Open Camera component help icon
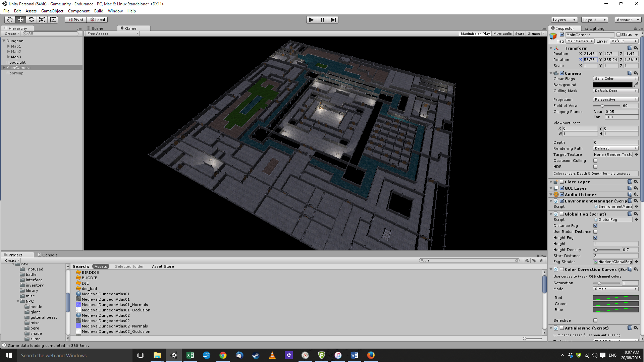This screenshot has height=362, width=644. click(x=630, y=73)
